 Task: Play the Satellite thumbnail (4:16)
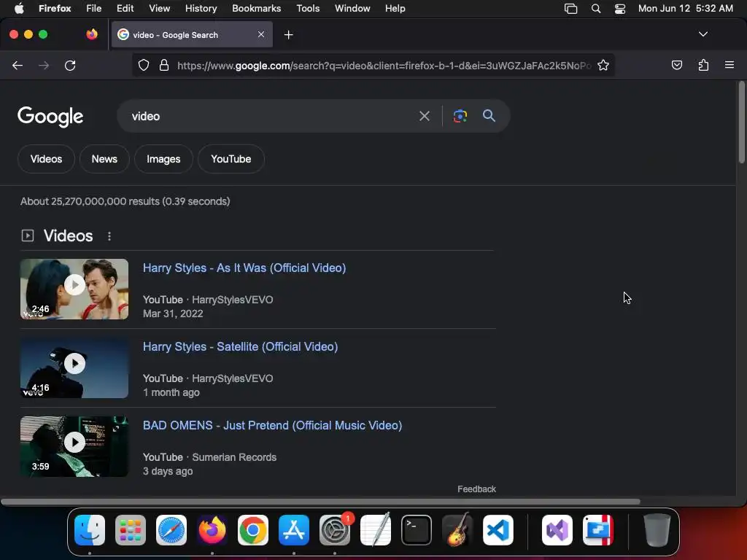point(74,367)
